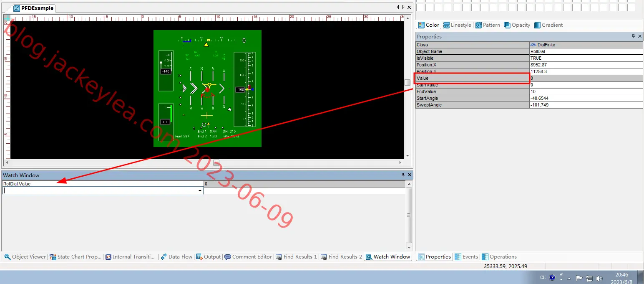Show the Output tab

208,257
